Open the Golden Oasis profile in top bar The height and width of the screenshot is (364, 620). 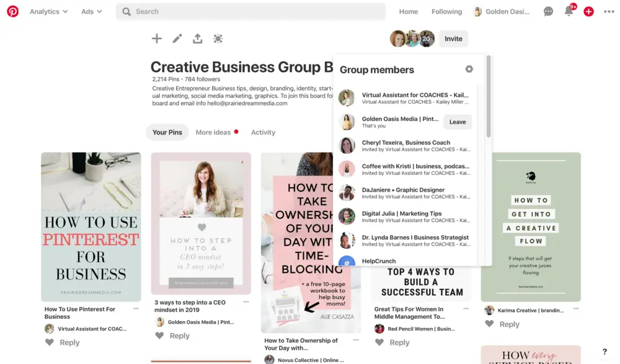pyautogui.click(x=502, y=12)
